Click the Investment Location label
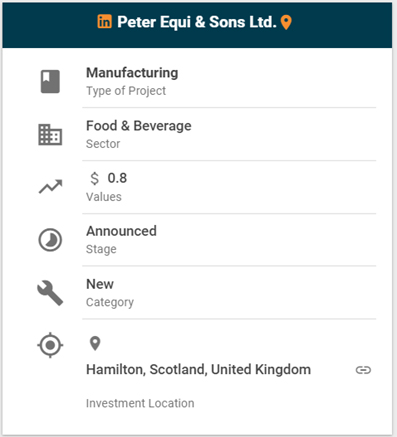This screenshot has height=437, width=397. 140,403
